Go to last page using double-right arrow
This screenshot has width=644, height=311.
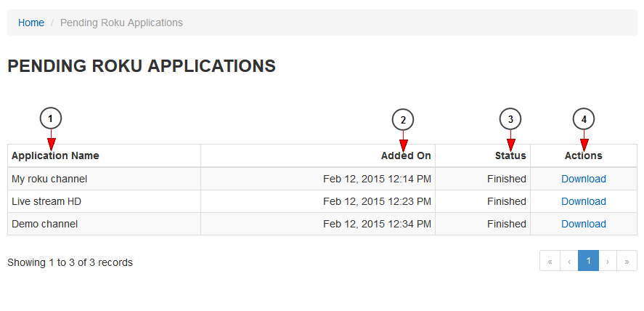(x=627, y=261)
